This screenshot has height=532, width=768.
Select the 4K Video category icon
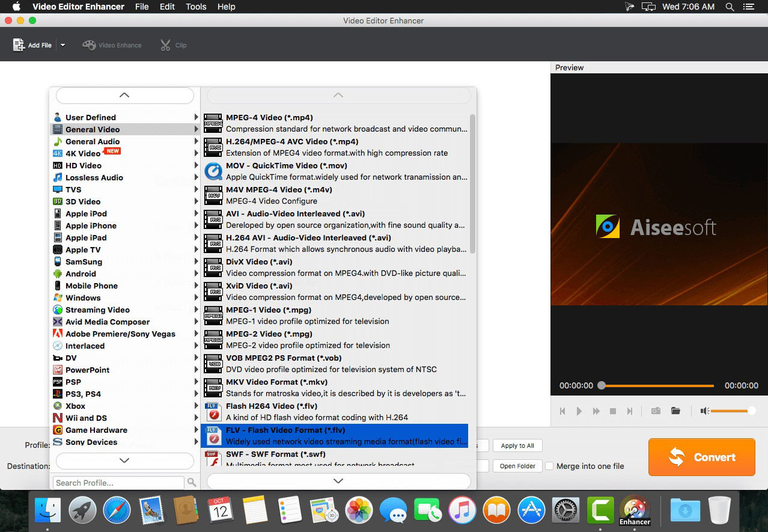pos(58,153)
